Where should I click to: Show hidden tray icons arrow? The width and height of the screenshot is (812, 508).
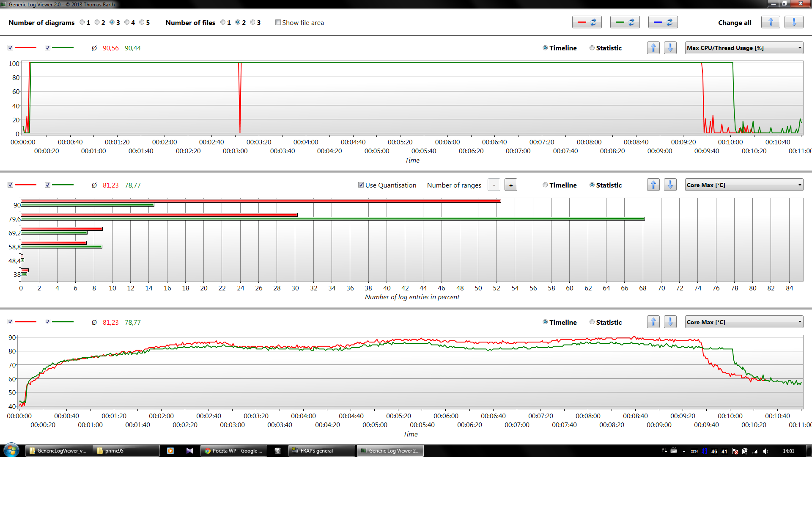point(684,451)
